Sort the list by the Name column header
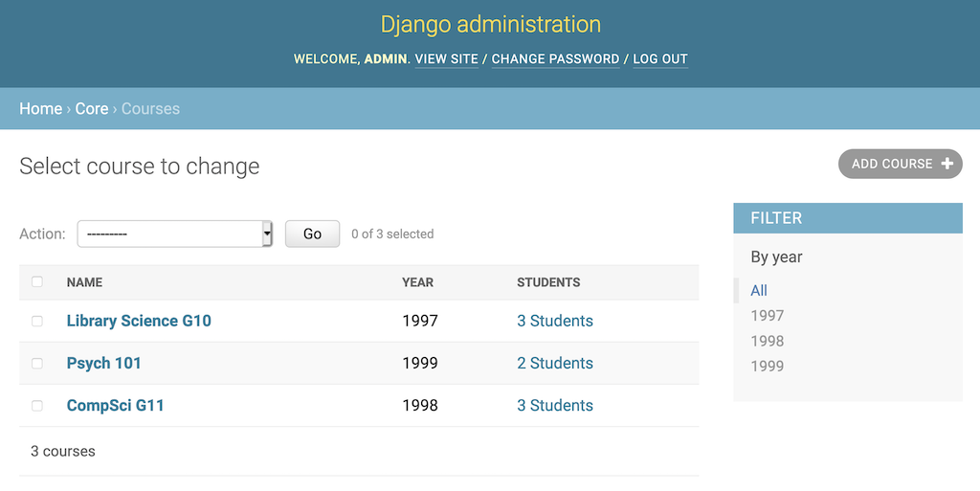 [x=84, y=282]
